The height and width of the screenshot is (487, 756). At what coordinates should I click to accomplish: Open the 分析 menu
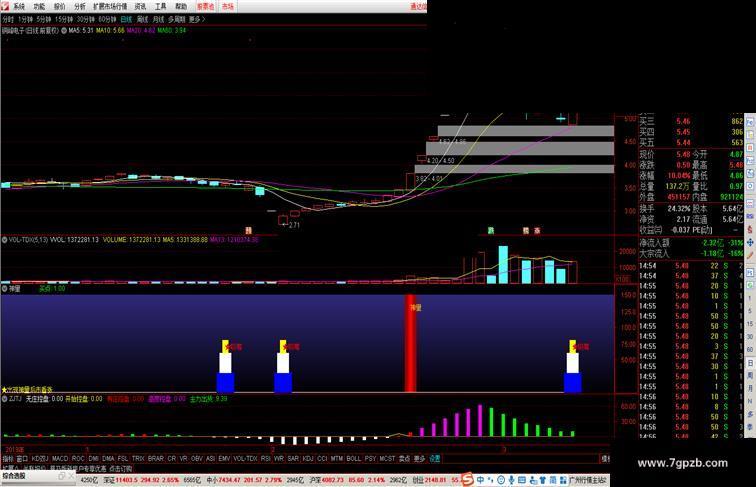coord(80,6)
